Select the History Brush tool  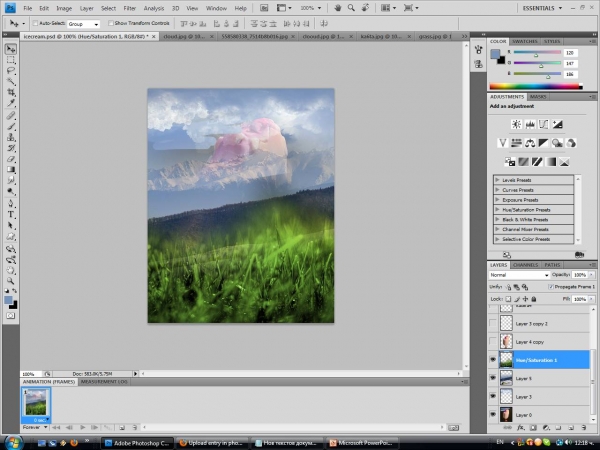coord(11,148)
